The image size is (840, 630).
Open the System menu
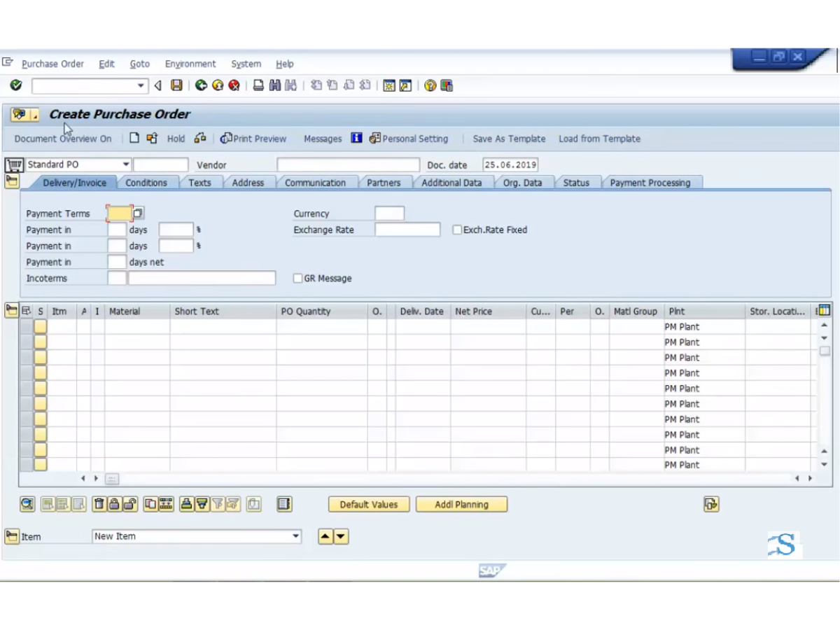tap(246, 64)
